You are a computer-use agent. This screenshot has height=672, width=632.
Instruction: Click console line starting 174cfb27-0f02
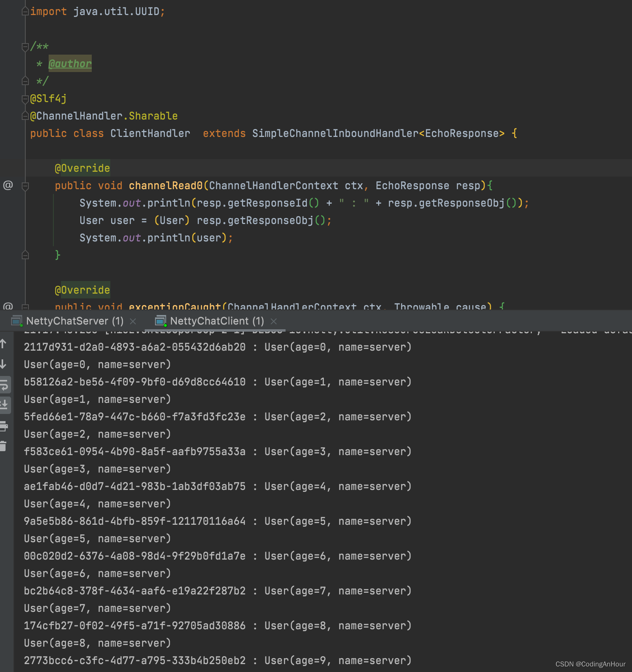[x=218, y=626]
